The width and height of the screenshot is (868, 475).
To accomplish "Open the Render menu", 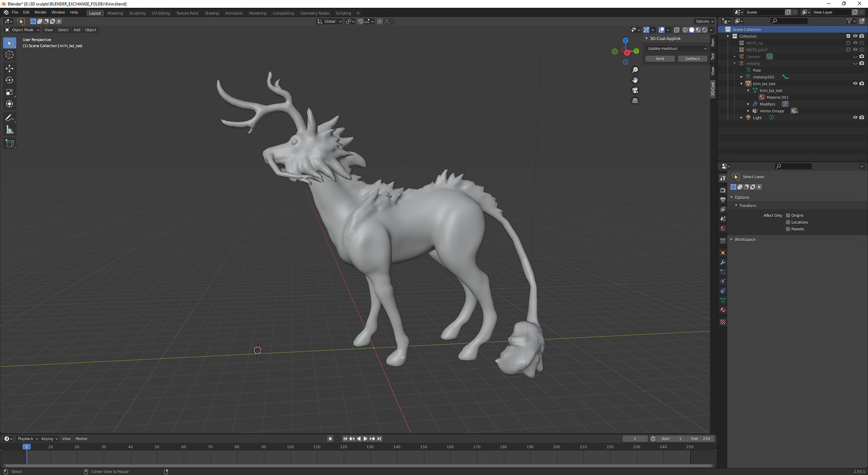I will coord(40,12).
